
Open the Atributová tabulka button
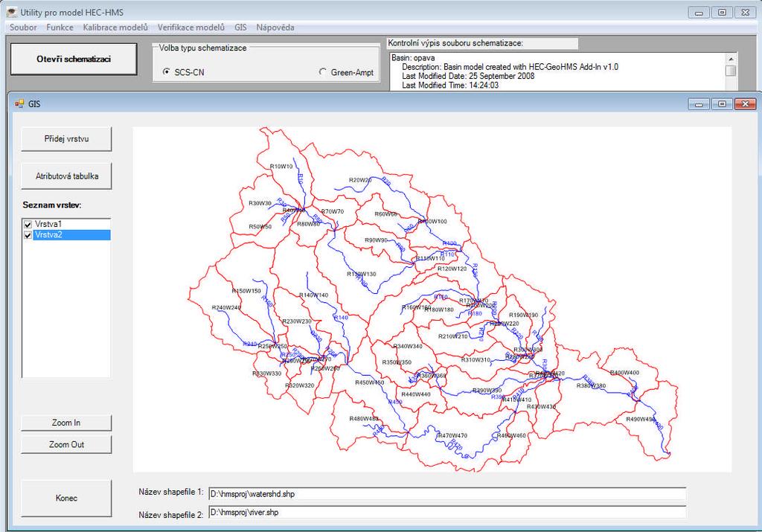click(66, 176)
